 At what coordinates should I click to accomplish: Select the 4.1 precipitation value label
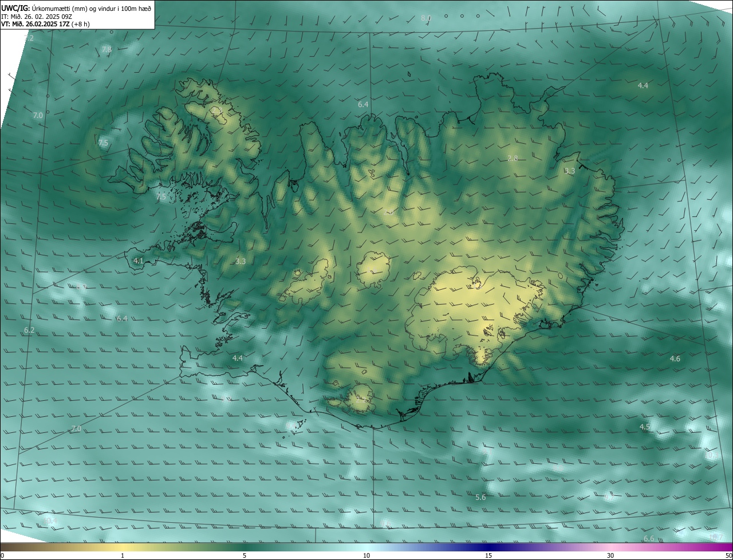tap(138, 261)
